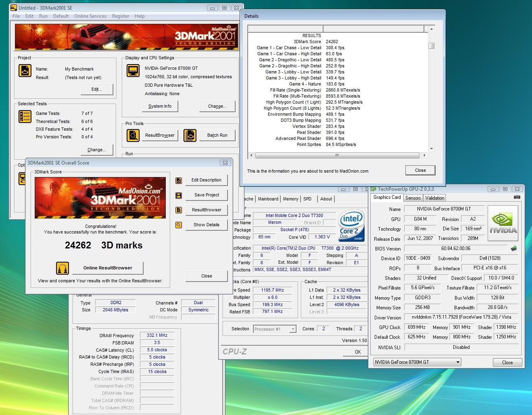The width and height of the screenshot is (532, 415).
Task: Click the Selected Tests checklist icon
Action: pos(25,116)
